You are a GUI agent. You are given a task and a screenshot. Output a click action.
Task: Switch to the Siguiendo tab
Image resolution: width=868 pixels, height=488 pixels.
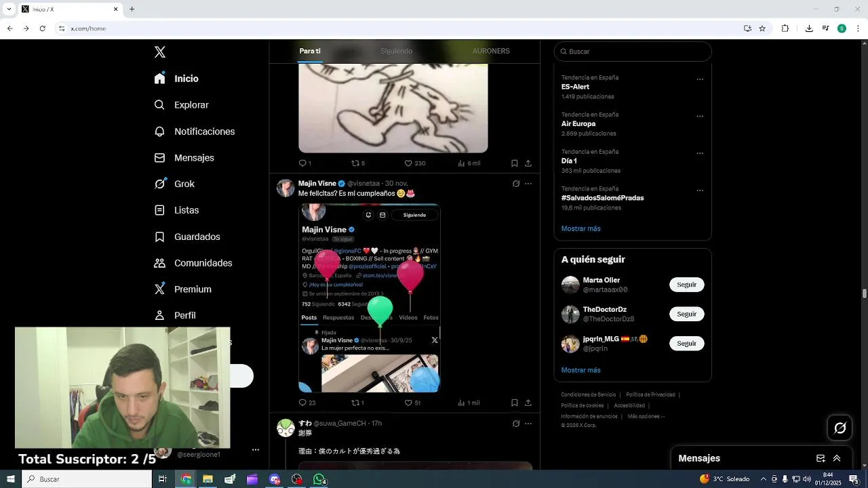point(396,51)
